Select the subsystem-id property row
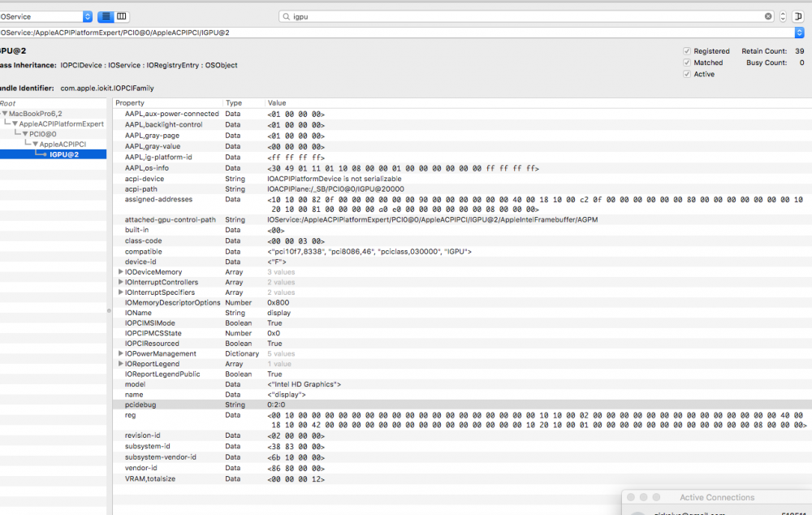Viewport: 812px width, 515px height. 462,447
